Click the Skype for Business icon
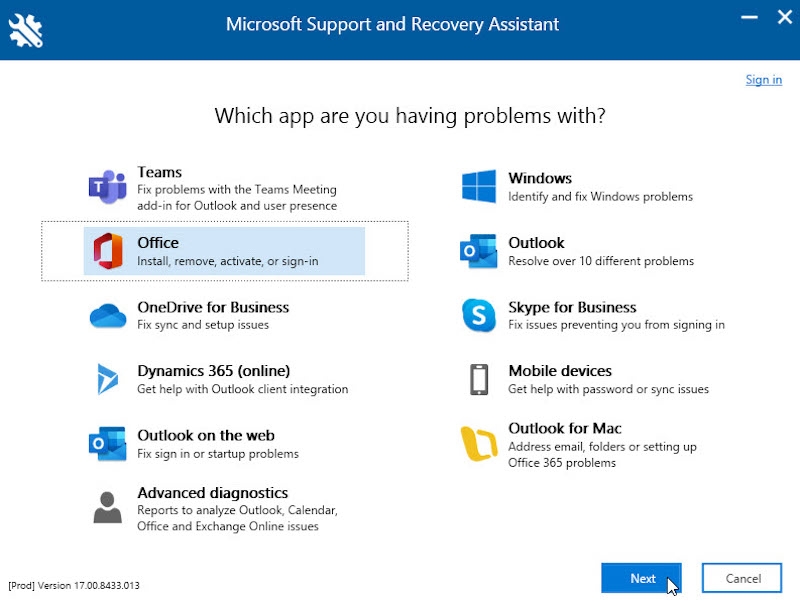The width and height of the screenshot is (800, 601). [x=479, y=316]
